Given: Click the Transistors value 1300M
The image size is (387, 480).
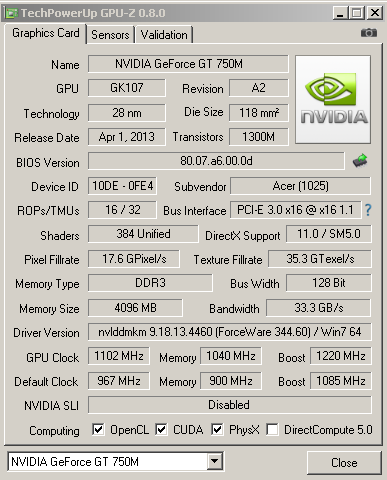Looking at the screenshot, I should click(259, 137).
